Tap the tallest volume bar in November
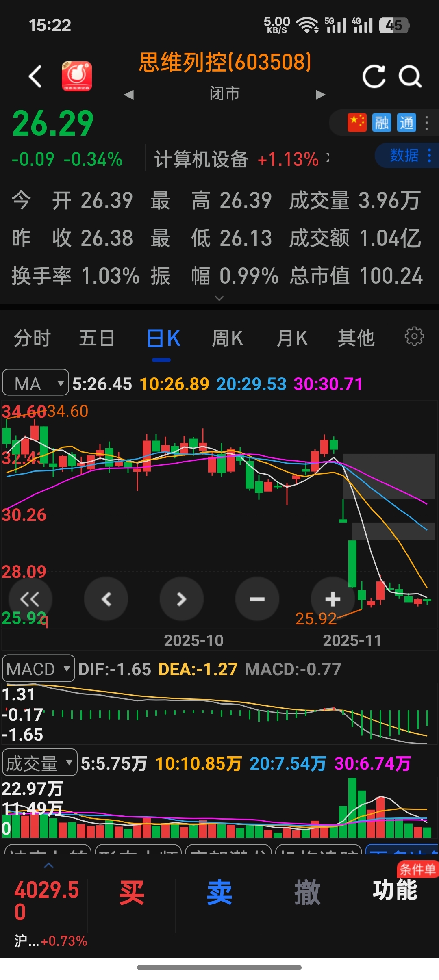The width and height of the screenshot is (439, 980). [352, 808]
